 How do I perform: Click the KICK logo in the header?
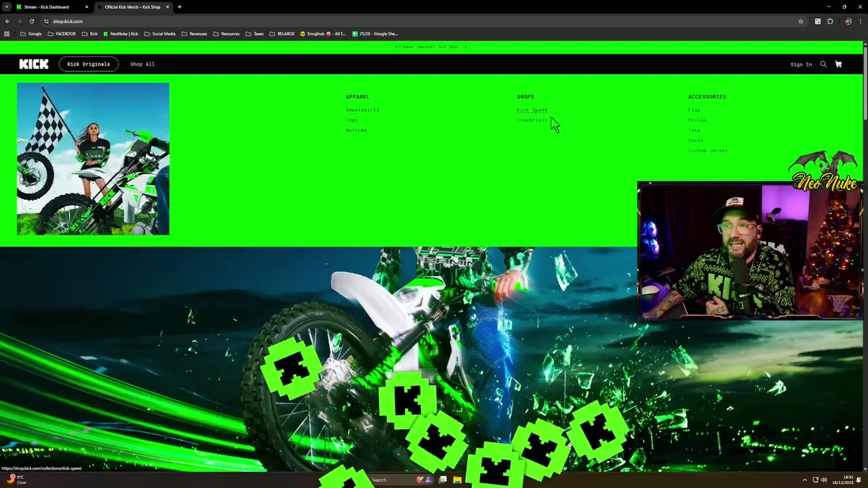[x=34, y=64]
